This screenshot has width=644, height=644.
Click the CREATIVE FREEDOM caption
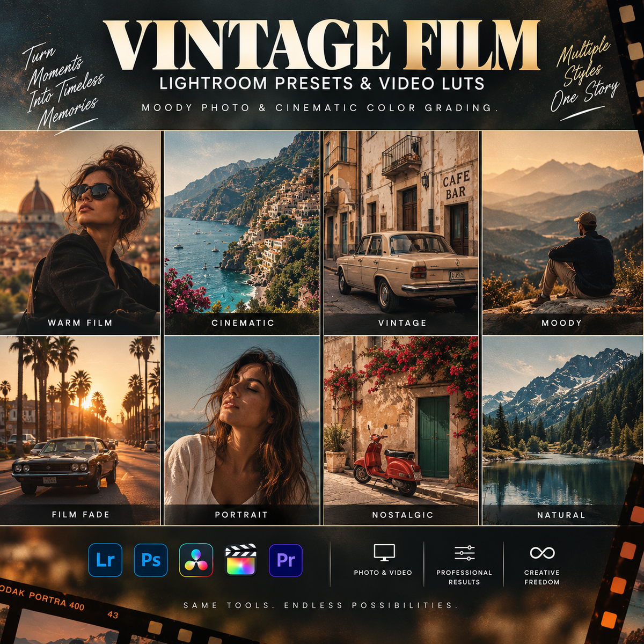tap(542, 577)
